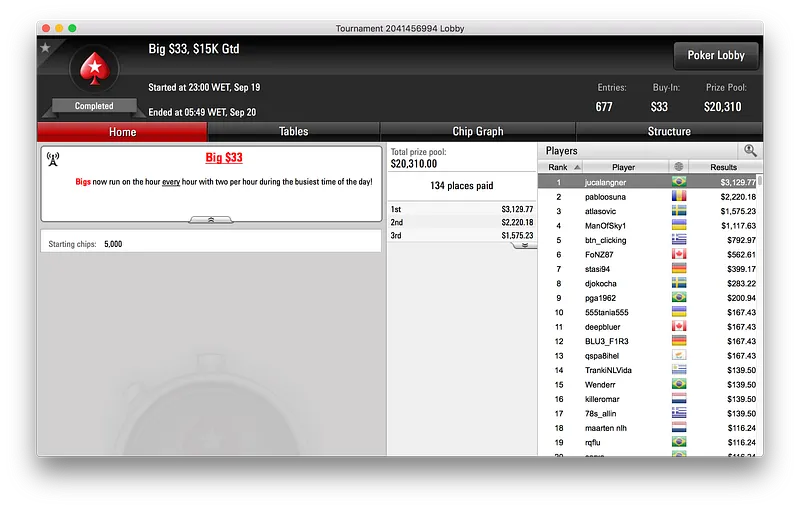
Task: Go to the Structure tab
Action: [669, 132]
